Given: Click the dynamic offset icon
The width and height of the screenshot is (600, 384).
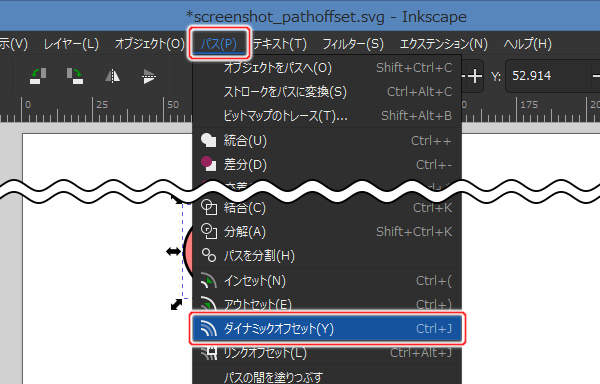Looking at the screenshot, I should 209,329.
